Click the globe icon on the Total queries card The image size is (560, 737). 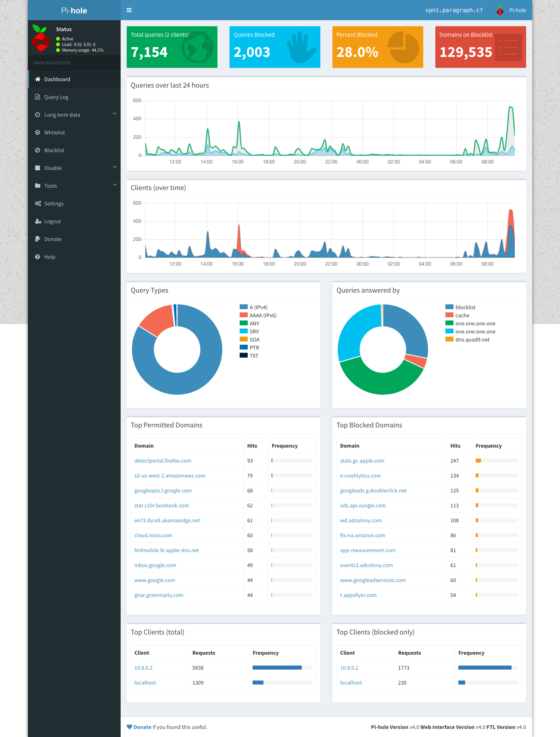pos(197,48)
